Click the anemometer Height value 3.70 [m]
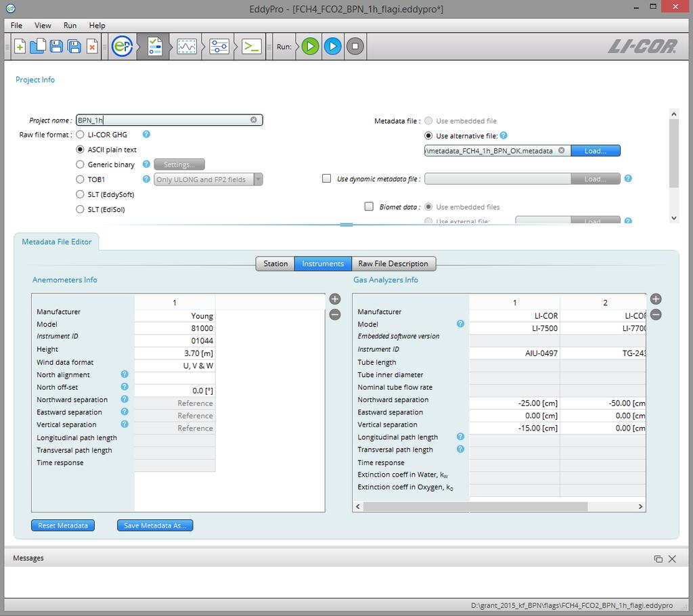The height and width of the screenshot is (616, 693). pos(175,353)
